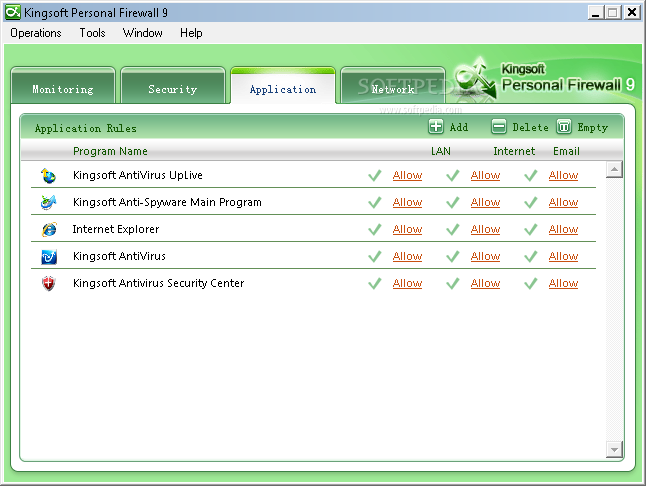Toggle Internet Allow link for Anti-Spyware Main Program
Screen dimensions: 646x486
[x=485, y=203]
